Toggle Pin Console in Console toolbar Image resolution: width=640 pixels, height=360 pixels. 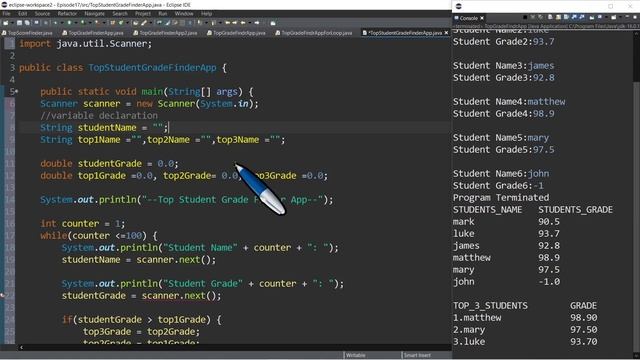pyautogui.click(x=592, y=18)
